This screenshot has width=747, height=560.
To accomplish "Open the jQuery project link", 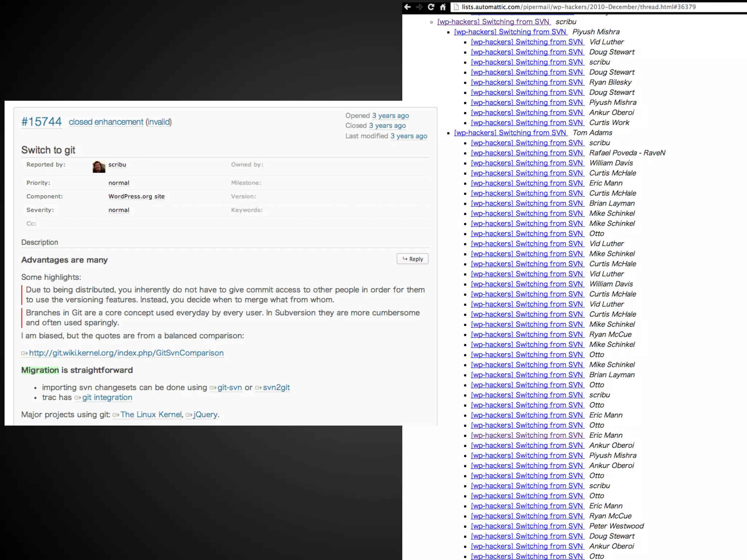I will click(x=205, y=415).
